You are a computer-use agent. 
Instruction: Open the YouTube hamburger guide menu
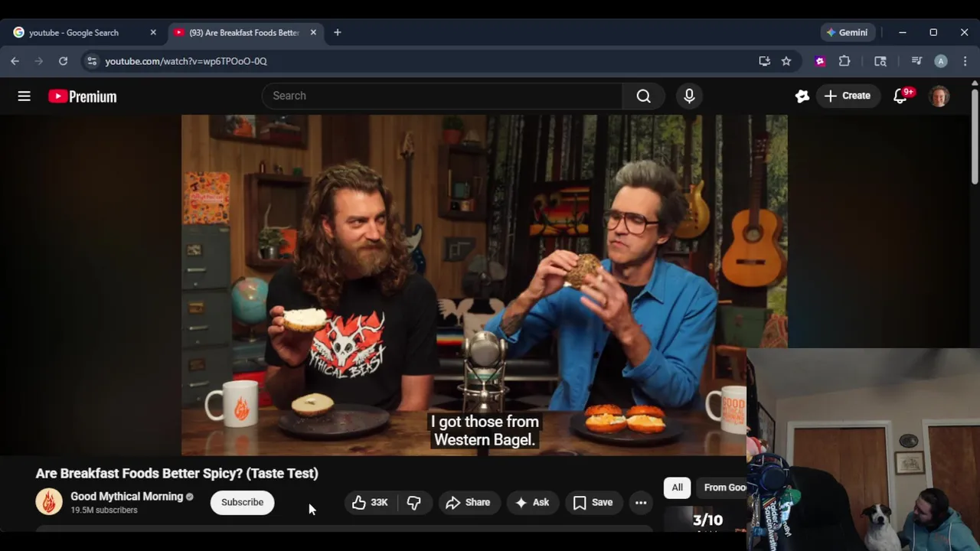[24, 96]
